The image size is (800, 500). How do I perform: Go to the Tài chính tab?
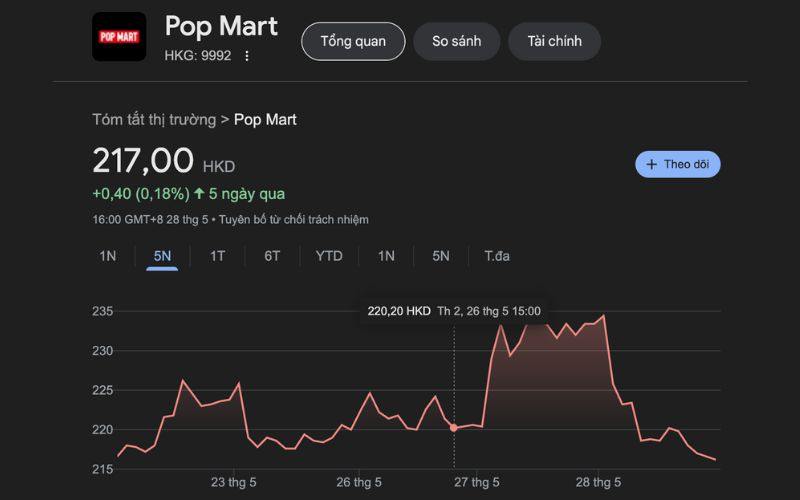[x=554, y=41]
